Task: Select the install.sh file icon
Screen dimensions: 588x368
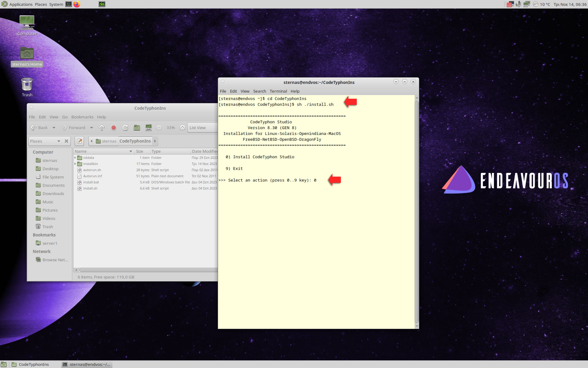Action: point(79,188)
